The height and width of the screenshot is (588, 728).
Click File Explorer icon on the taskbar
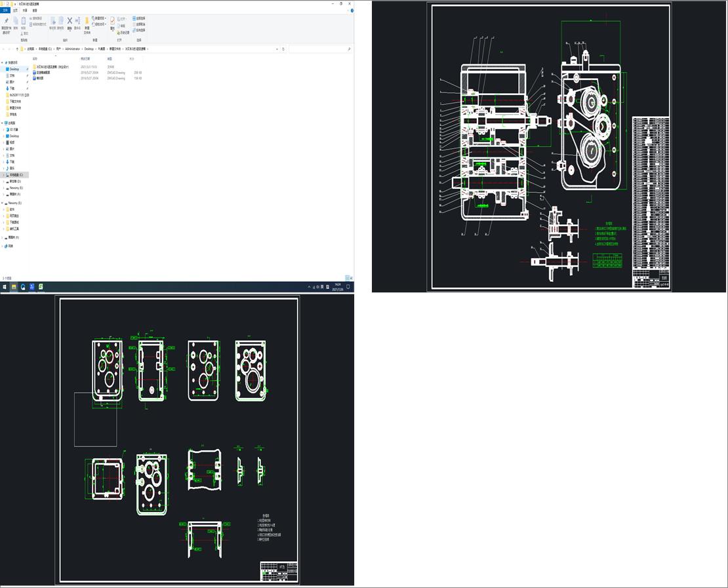pos(14,287)
